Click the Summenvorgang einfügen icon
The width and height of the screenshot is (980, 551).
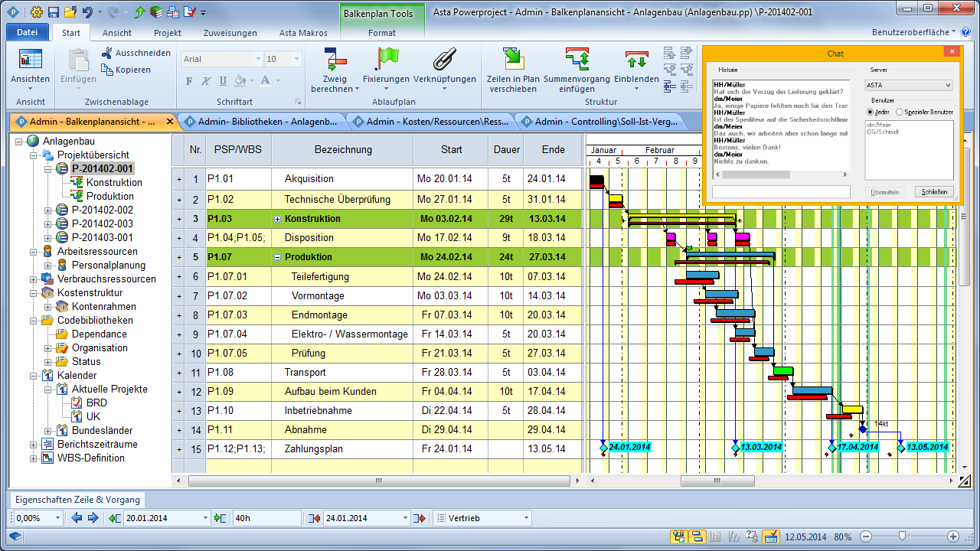click(x=577, y=60)
